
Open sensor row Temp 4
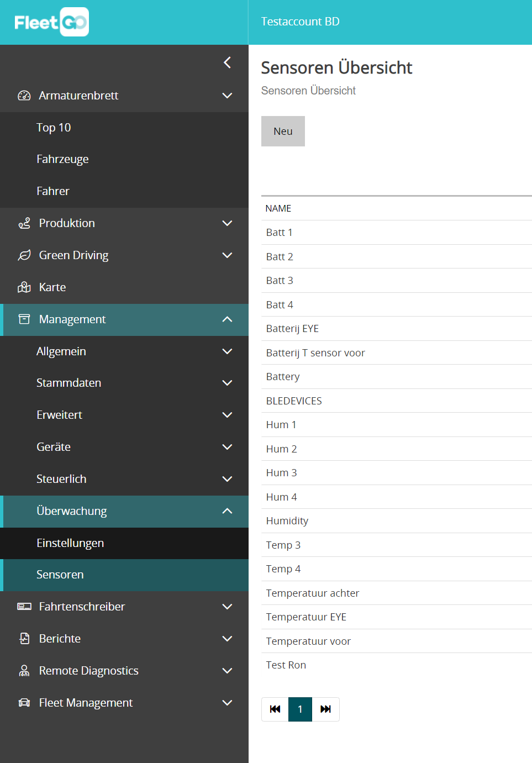[x=397, y=569]
